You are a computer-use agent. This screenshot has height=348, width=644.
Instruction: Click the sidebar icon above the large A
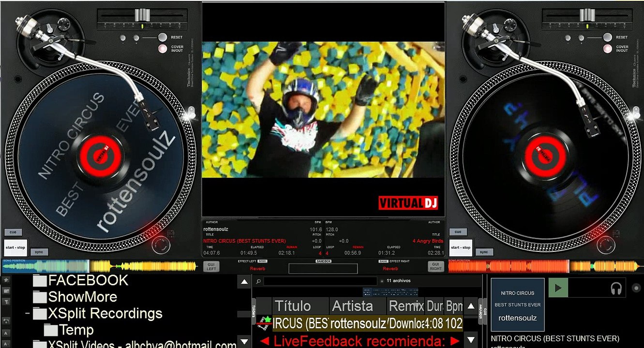(x=6, y=321)
